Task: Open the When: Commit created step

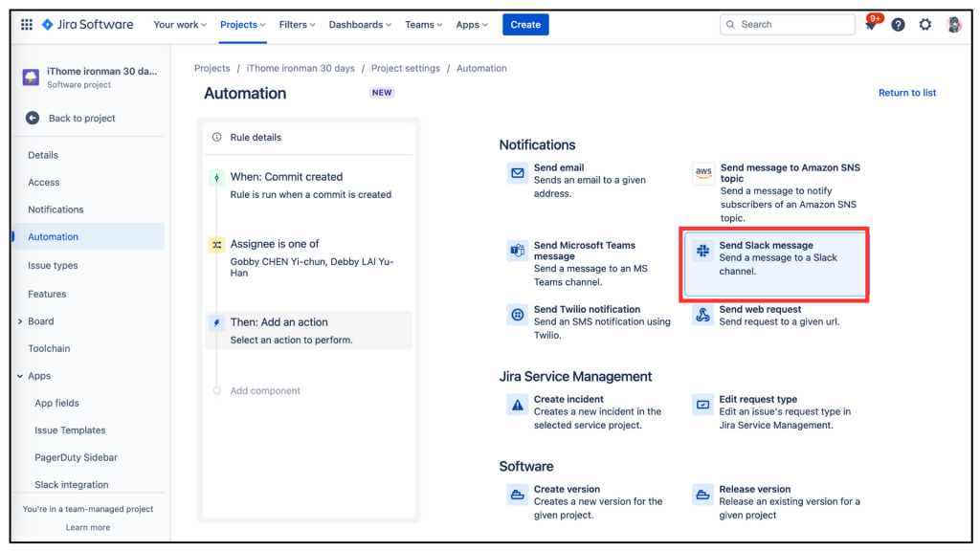Action: click(309, 185)
